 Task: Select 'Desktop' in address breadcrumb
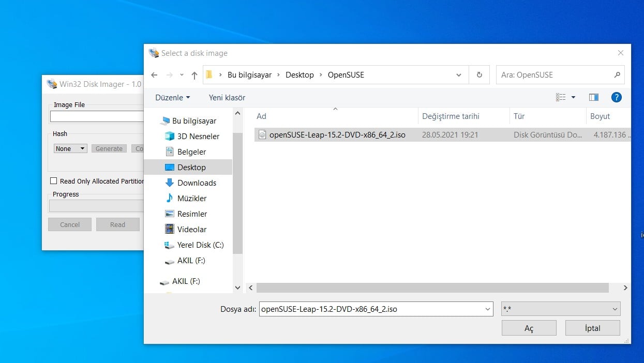[299, 75]
